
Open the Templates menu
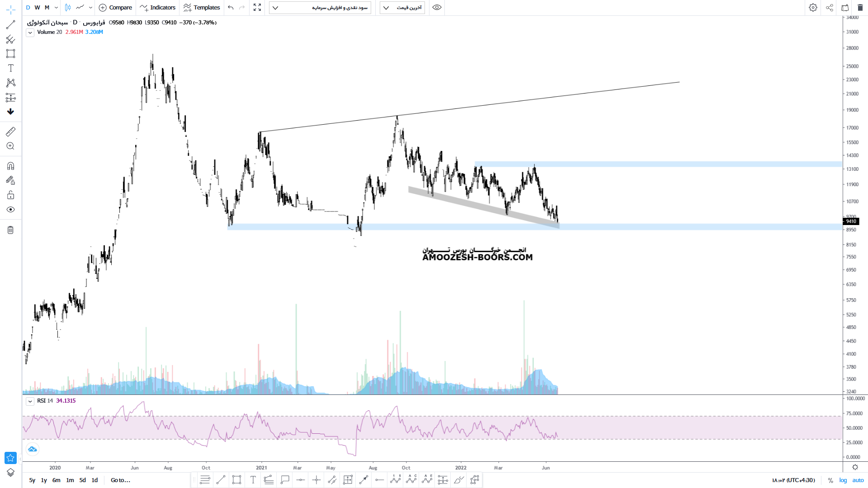click(202, 7)
